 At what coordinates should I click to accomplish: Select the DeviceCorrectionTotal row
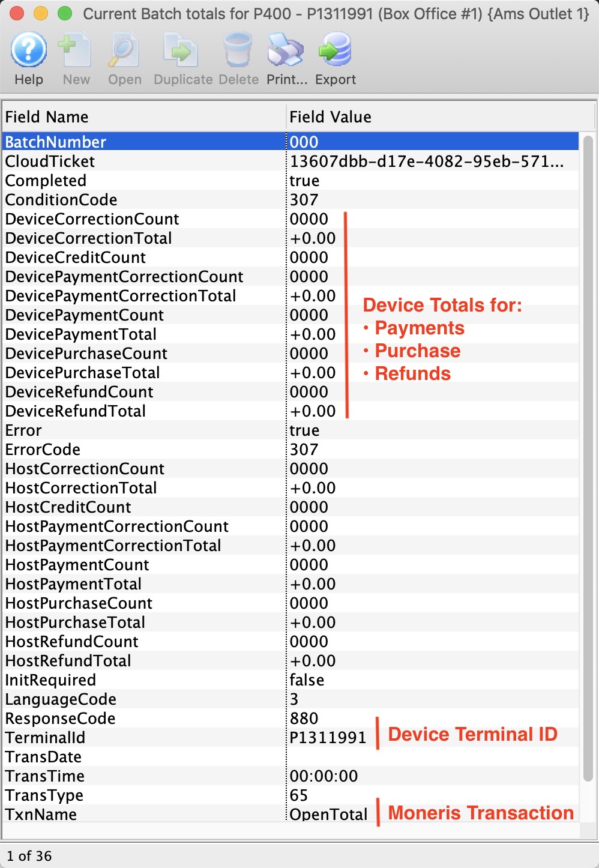click(290, 238)
